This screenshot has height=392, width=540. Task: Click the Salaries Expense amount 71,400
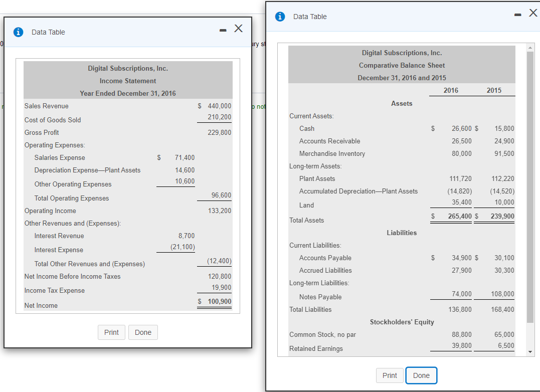coord(185,157)
